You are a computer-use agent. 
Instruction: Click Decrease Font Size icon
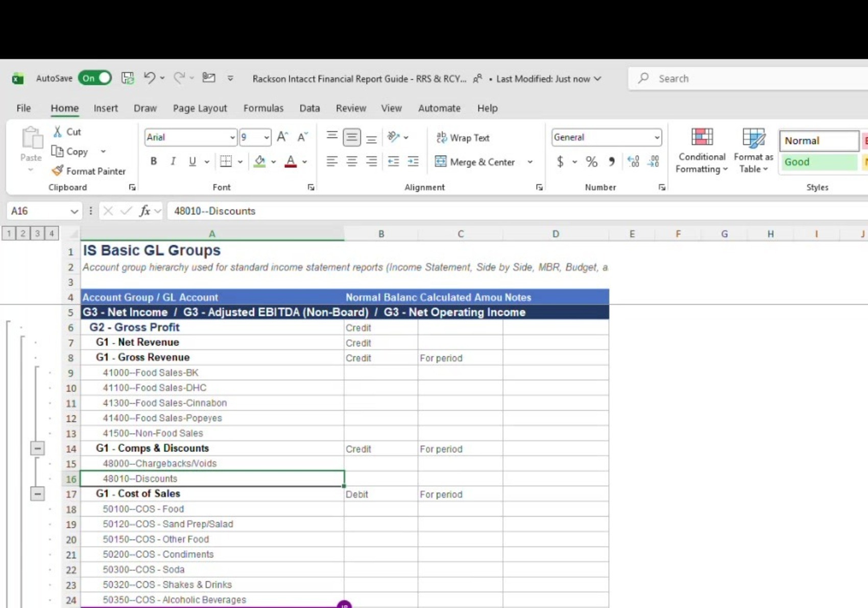coord(303,137)
